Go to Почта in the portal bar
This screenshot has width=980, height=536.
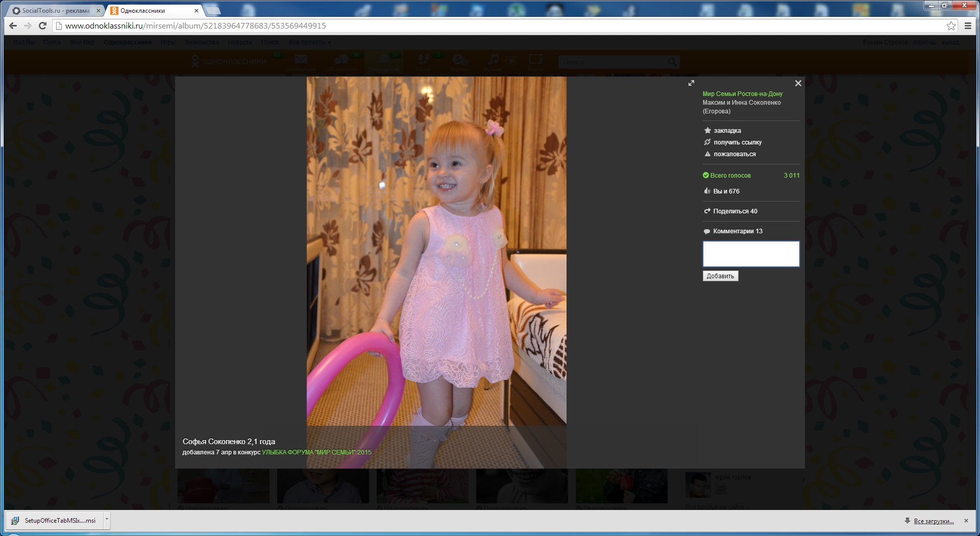tap(52, 42)
